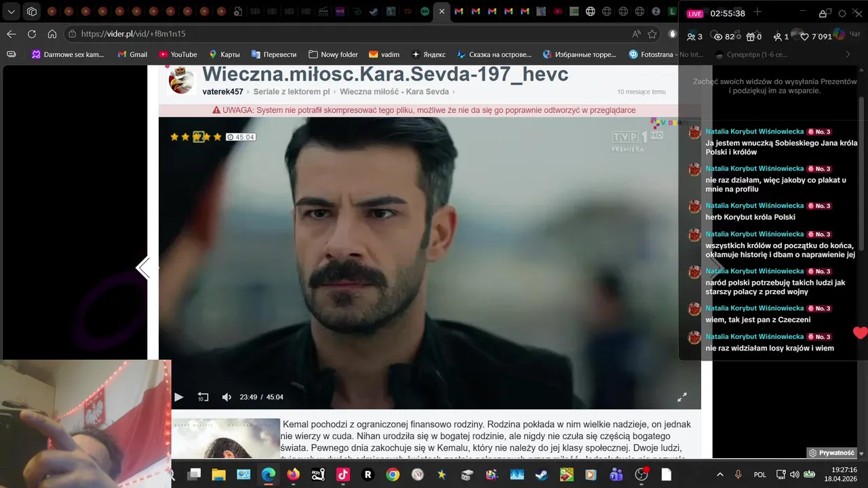Launch Google Chrome from the taskbar
This screenshot has width=868, height=488.
point(393,474)
